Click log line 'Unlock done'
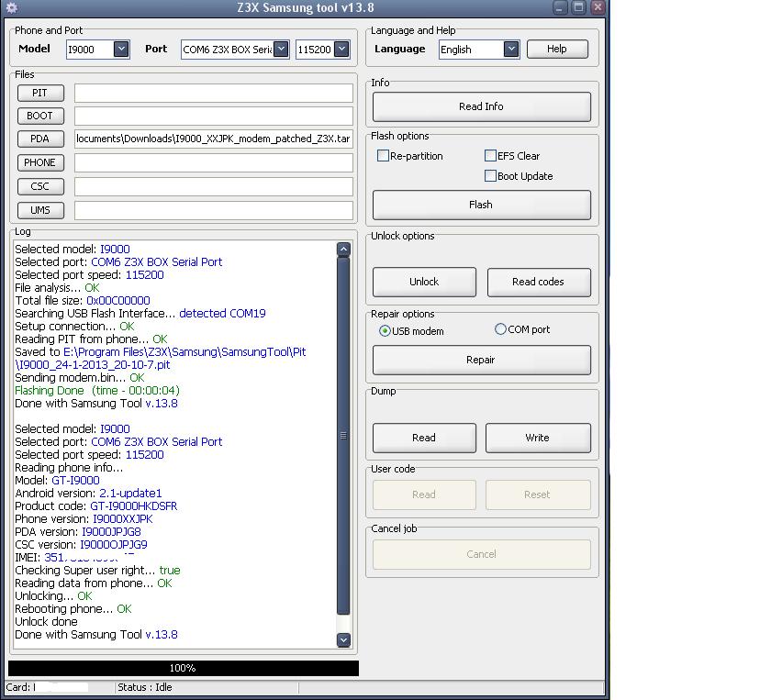 tap(46, 622)
